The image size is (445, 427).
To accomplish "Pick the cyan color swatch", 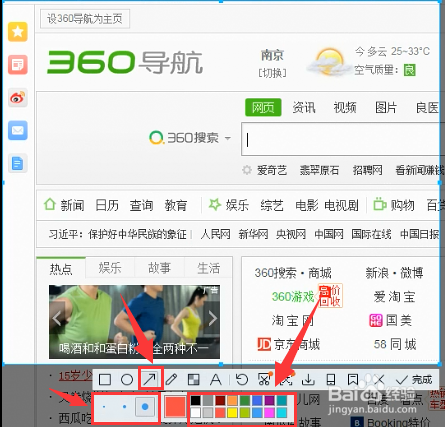I will [282, 413].
